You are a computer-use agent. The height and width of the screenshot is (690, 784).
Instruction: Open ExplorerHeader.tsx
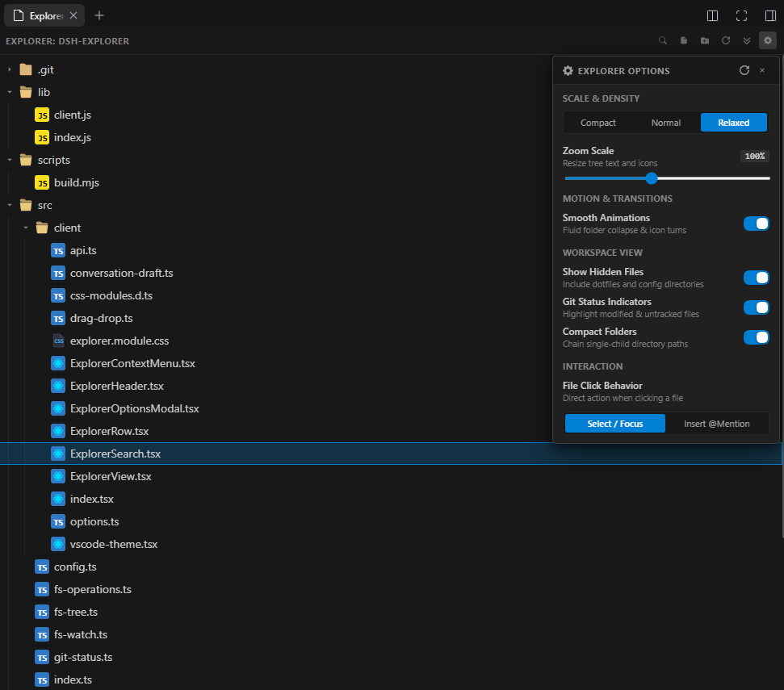coord(116,387)
